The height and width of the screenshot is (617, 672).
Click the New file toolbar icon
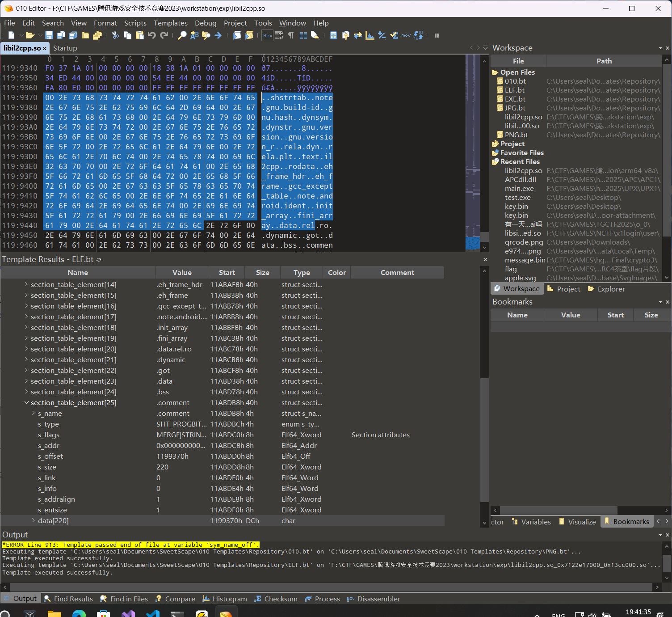tap(12, 35)
